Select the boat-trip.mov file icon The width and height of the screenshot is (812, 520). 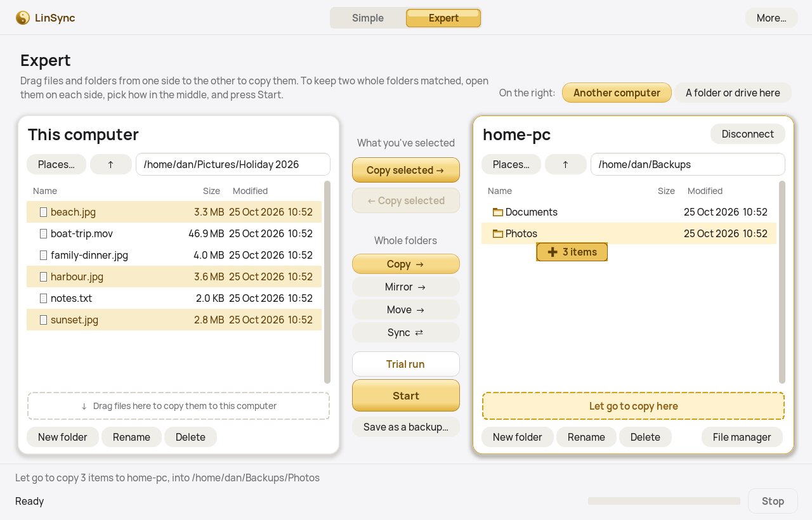tap(44, 233)
